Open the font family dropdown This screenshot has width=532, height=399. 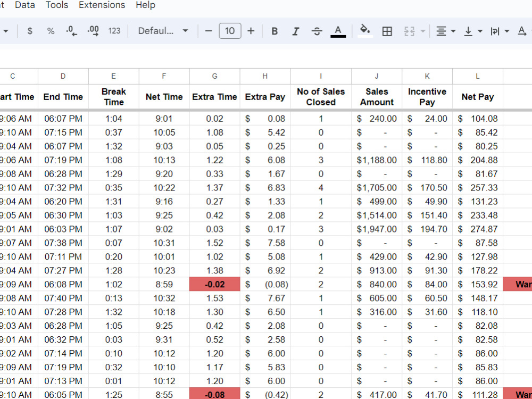coord(162,31)
